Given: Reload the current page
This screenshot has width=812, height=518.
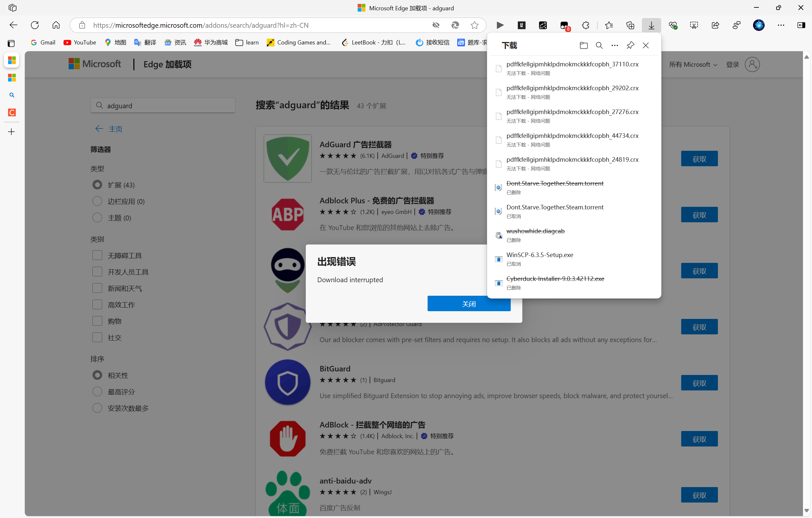Looking at the screenshot, I should pos(35,25).
